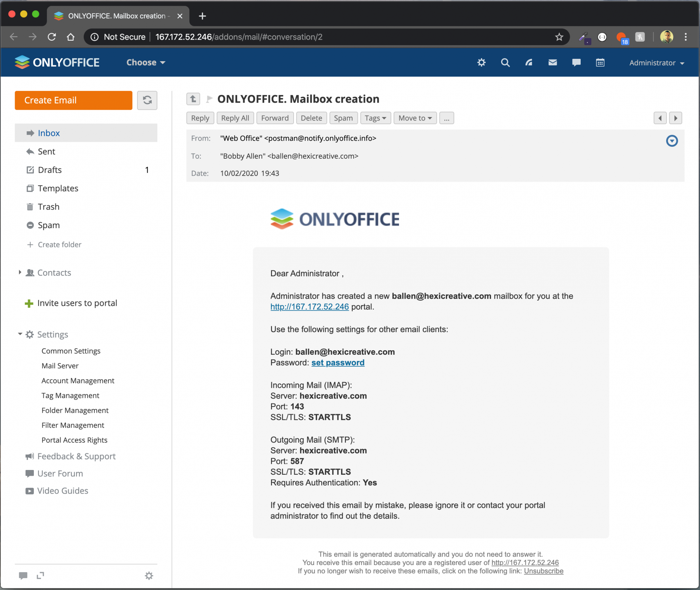
Task: Open the Tags dropdown
Action: tap(375, 118)
